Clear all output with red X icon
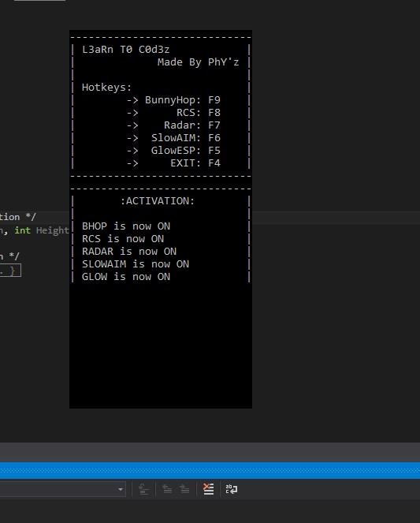420x523 pixels. tap(209, 489)
